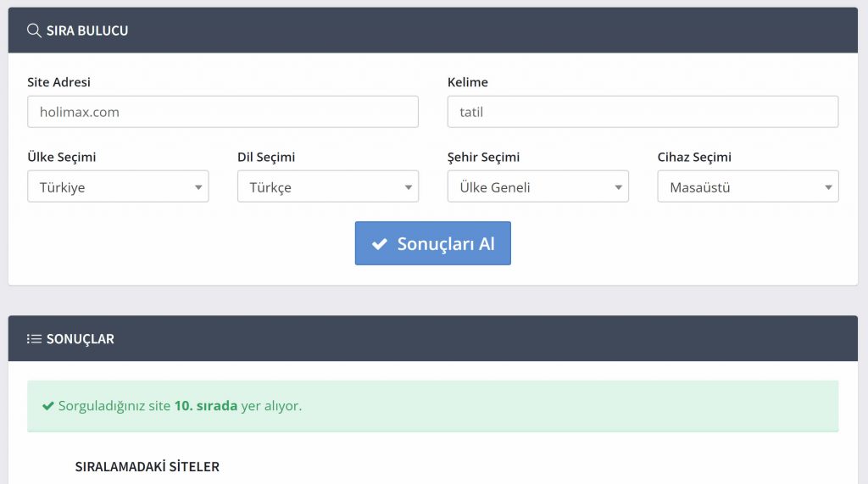Click the Kelime label

[468, 82]
